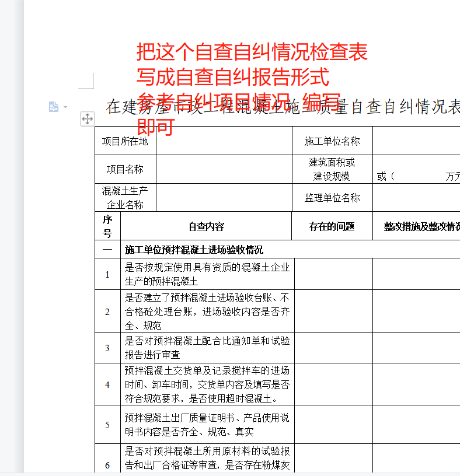
Task: Click the table move handle icon
Action: point(87,118)
